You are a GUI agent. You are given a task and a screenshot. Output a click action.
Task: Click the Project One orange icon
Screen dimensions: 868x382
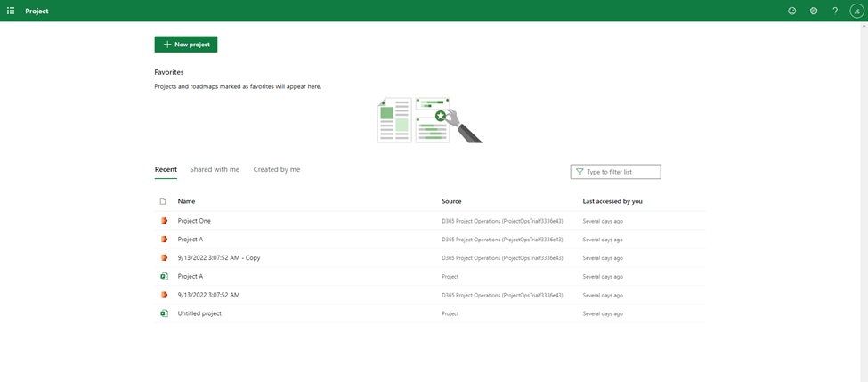click(x=164, y=221)
